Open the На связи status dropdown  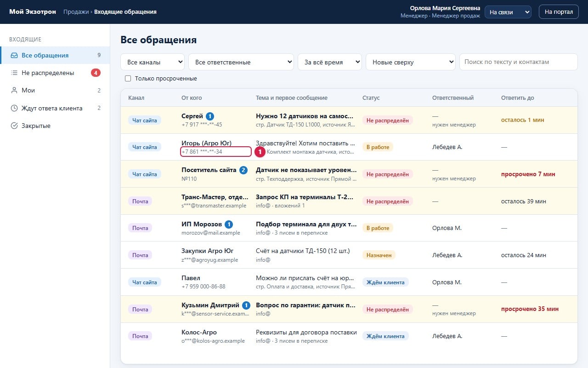click(508, 12)
